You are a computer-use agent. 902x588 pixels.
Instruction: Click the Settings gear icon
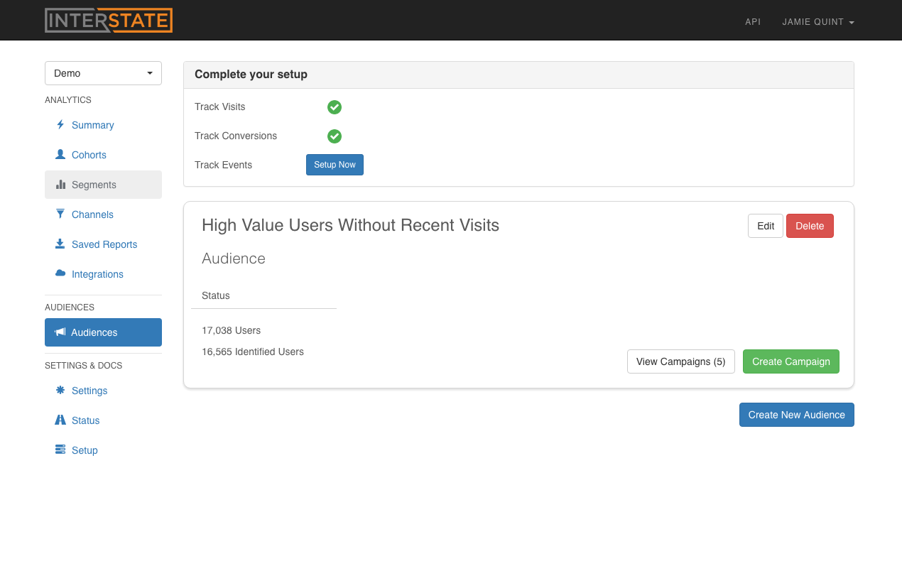pos(60,391)
